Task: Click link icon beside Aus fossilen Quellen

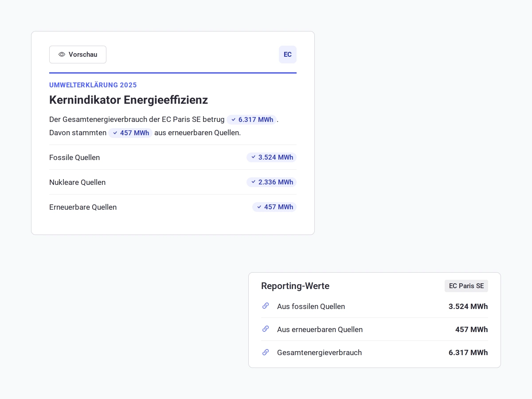Action: point(266,306)
